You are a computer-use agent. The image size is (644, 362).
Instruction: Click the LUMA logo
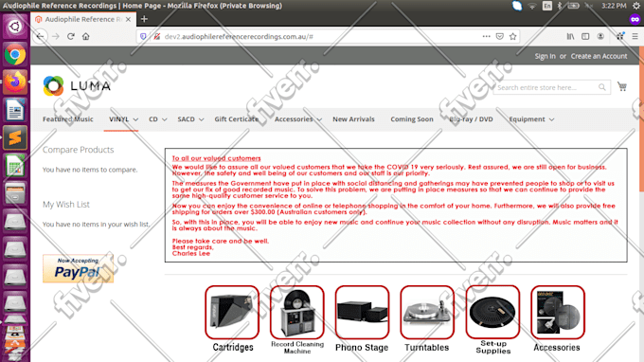coord(77,86)
